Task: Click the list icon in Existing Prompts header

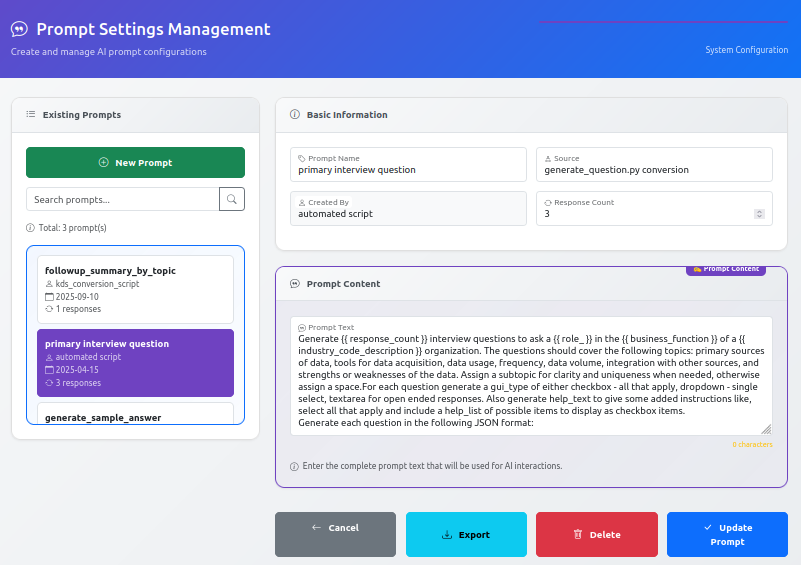Action: pos(31,115)
